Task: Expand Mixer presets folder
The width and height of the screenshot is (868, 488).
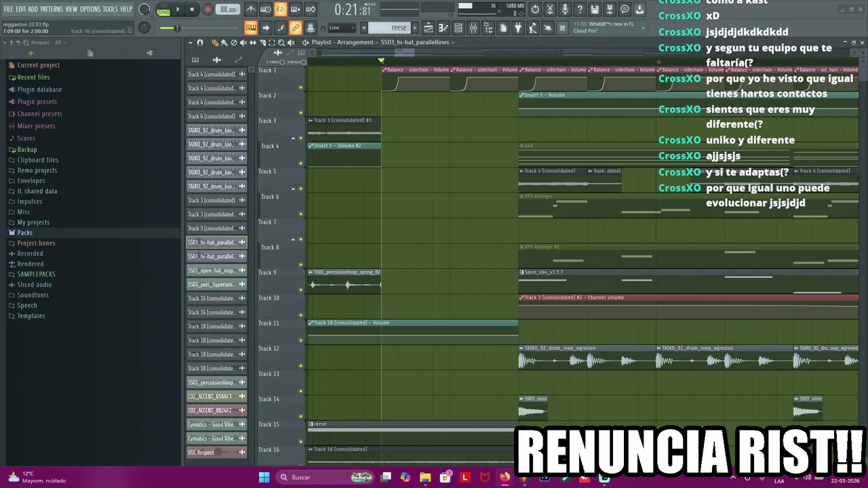Action: pyautogui.click(x=36, y=126)
